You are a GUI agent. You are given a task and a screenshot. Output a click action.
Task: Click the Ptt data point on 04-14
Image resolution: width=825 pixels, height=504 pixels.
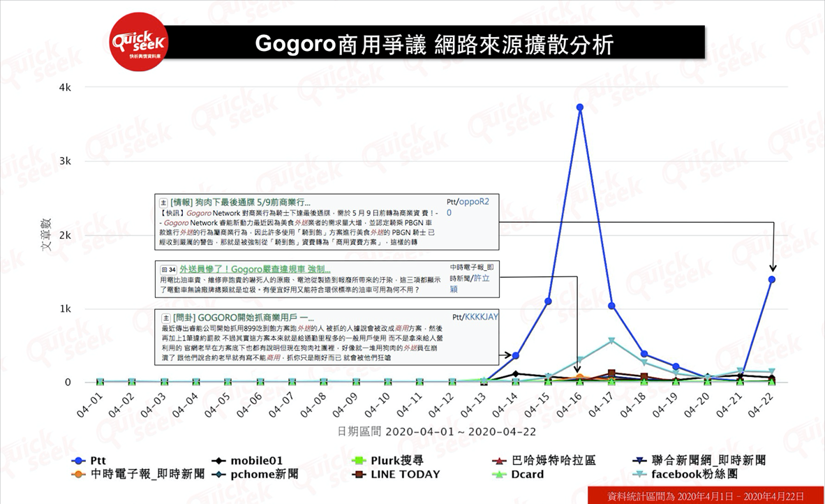[516, 355]
